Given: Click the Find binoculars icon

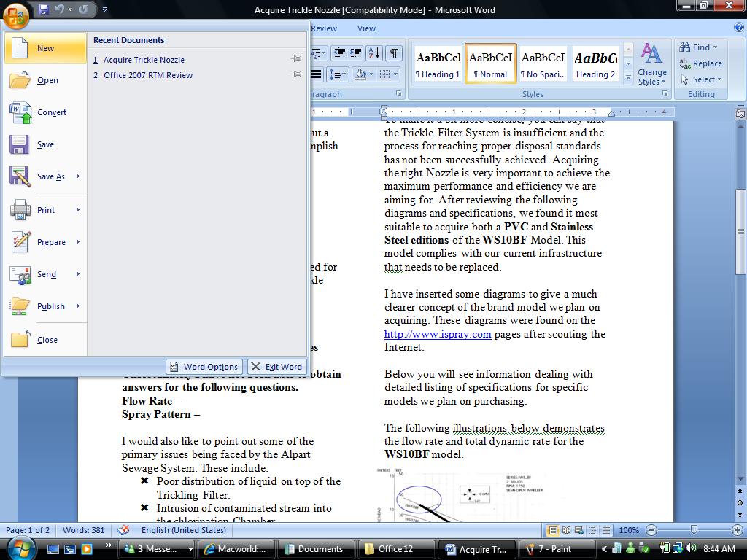Looking at the screenshot, I should click(684, 47).
